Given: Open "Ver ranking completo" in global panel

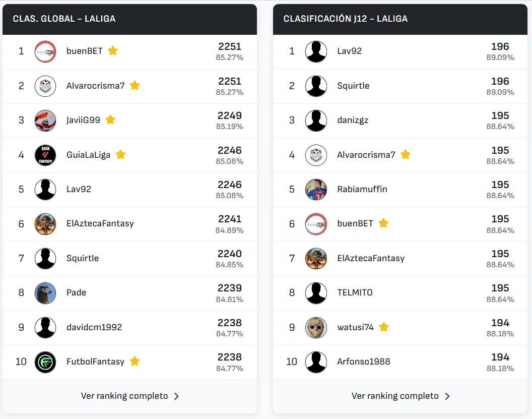Looking at the screenshot, I should 124,396.
